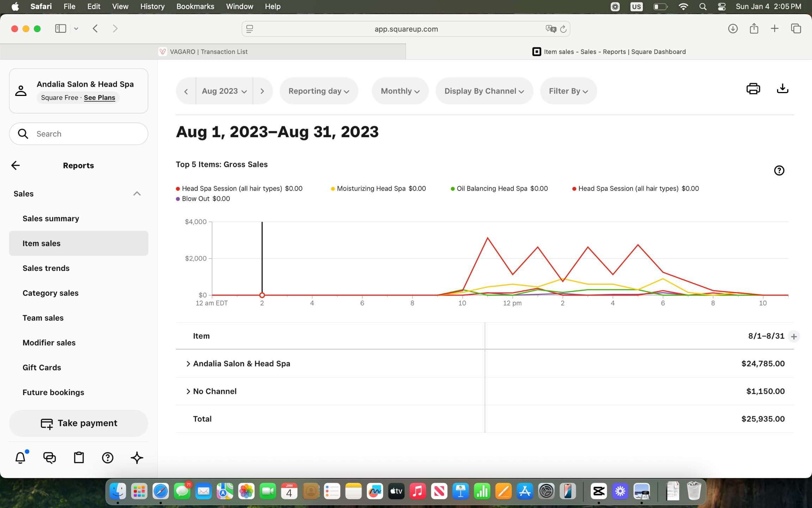Go to the previous month
812x508 pixels.
(186, 91)
